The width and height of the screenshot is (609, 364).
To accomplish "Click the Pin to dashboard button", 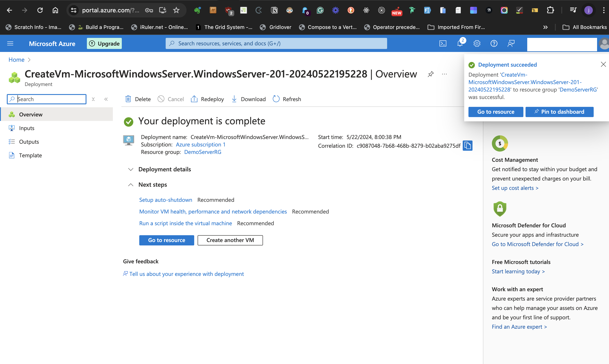I will pyautogui.click(x=559, y=112).
